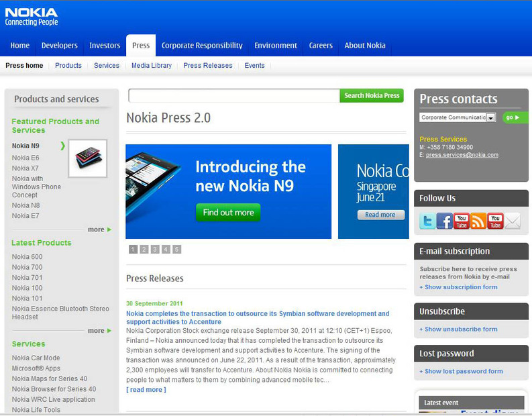532x416 pixels.
Task: Click Find out more on N9 banner
Action: (x=228, y=213)
